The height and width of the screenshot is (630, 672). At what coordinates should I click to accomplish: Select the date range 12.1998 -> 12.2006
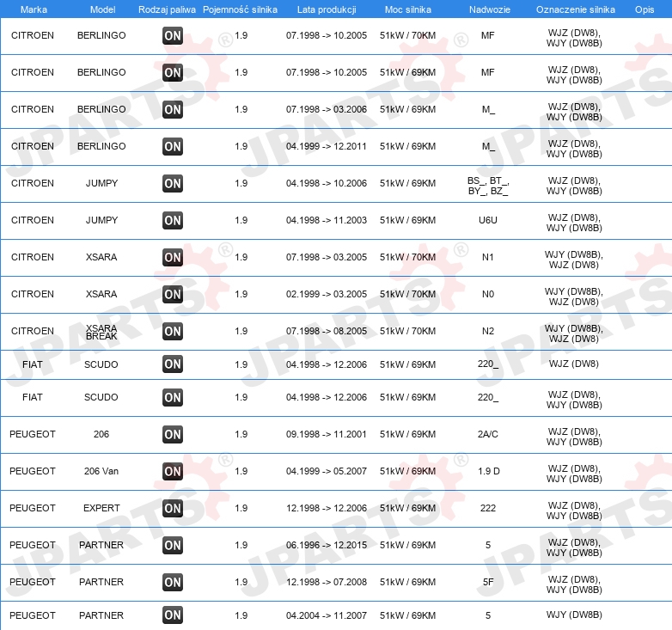pyautogui.click(x=327, y=508)
